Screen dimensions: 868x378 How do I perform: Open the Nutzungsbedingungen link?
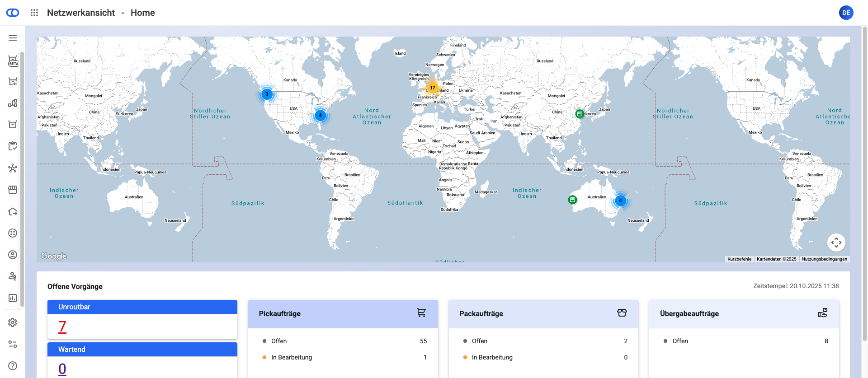coord(824,259)
